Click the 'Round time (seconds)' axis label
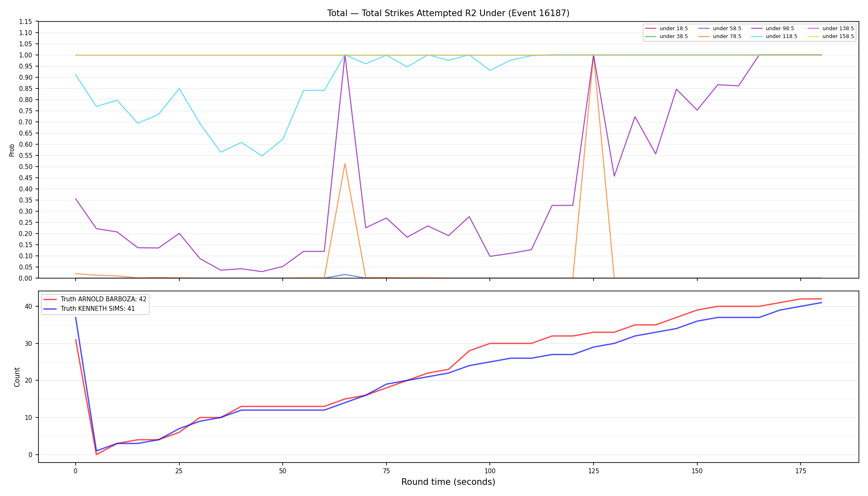Viewport: 868px width, 496px height. [448, 482]
